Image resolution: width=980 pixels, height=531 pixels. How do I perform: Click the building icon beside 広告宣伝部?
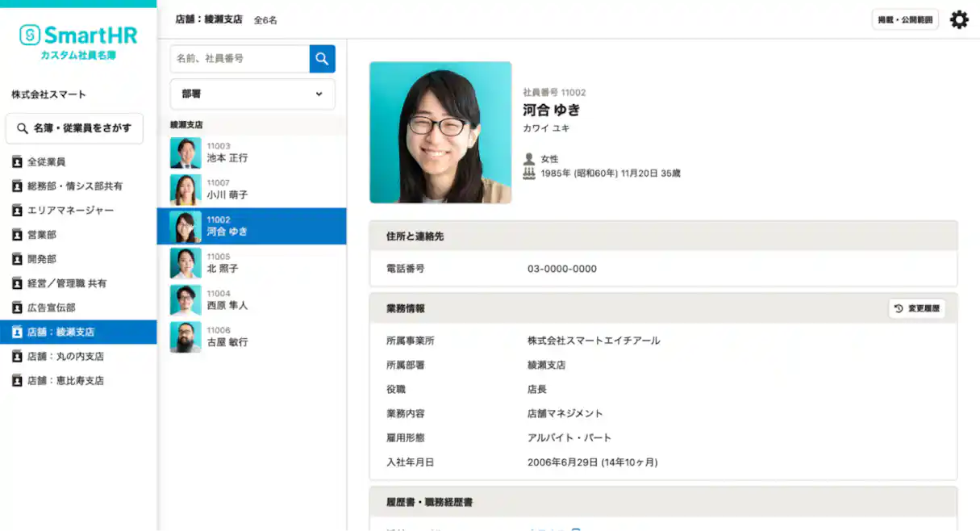pos(15,307)
